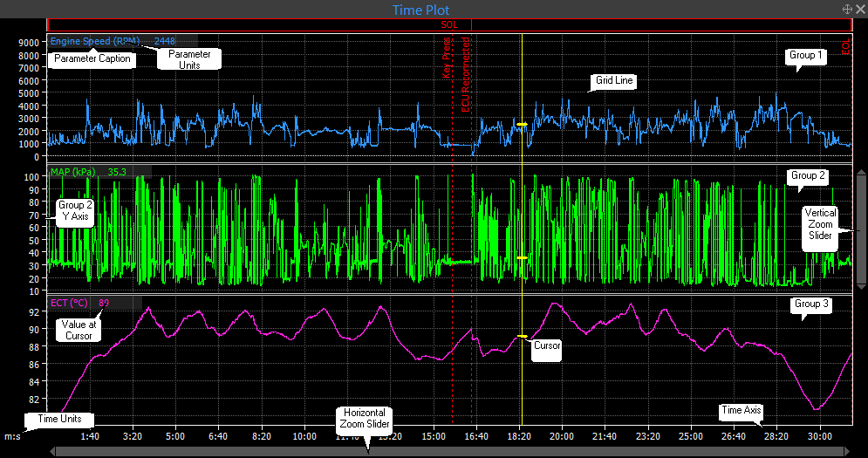This screenshot has height=458, width=868.
Task: Click the down arrow of vertical zoom slider
Action: tap(861, 286)
